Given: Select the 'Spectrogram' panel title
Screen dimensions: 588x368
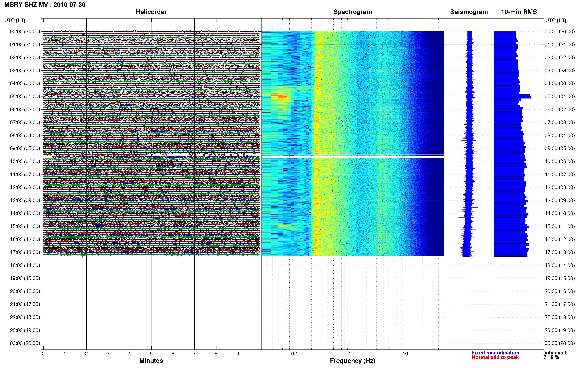Looking at the screenshot, I should click(x=352, y=12).
